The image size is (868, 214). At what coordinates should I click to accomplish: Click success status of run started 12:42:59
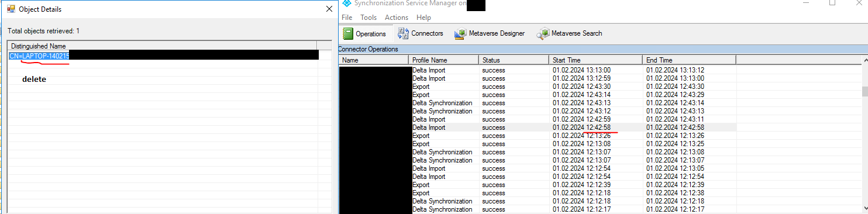494,119
